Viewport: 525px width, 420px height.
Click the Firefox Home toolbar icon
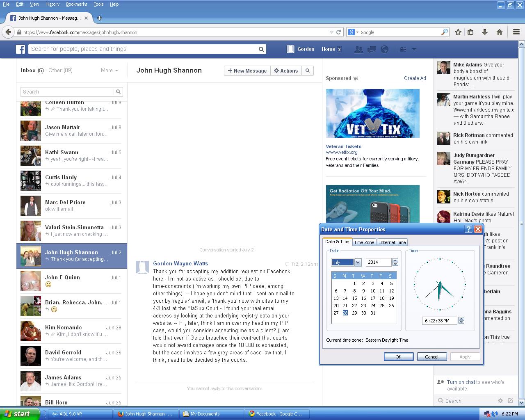click(x=499, y=32)
